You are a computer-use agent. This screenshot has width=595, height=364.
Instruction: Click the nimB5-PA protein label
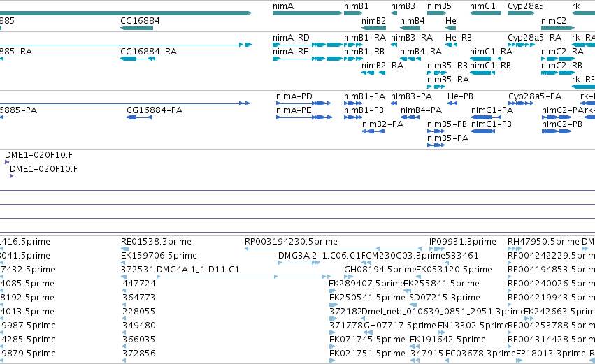pos(447,138)
